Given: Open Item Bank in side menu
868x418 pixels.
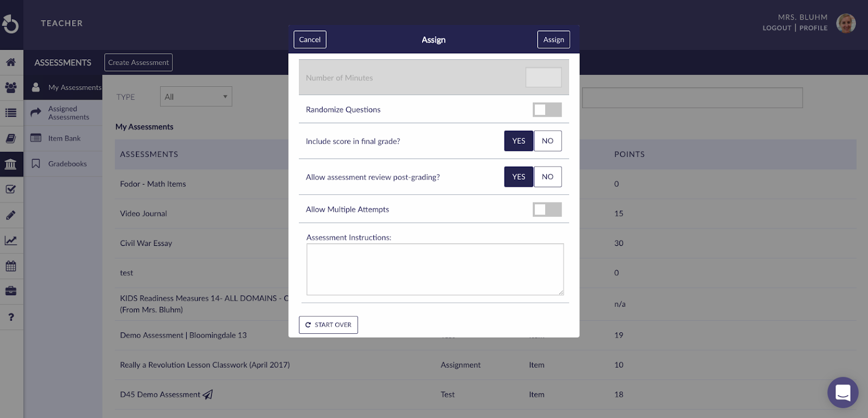Looking at the screenshot, I should coord(63,138).
